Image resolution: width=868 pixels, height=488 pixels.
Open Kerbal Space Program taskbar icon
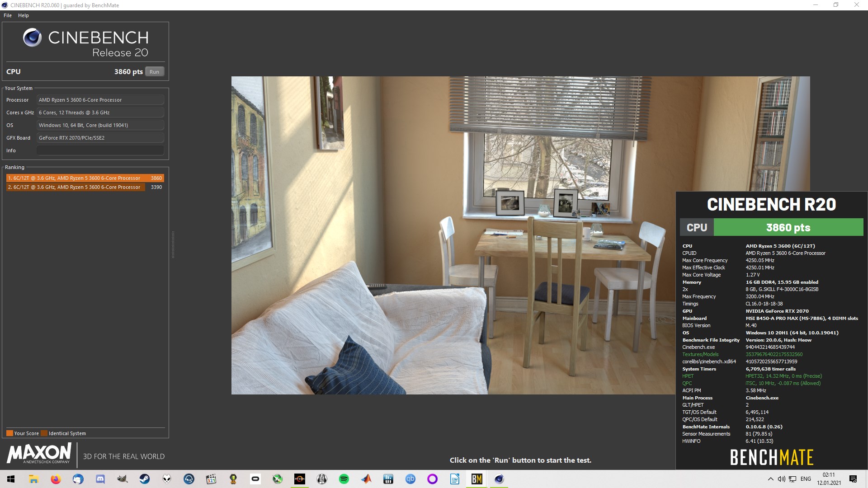233,479
